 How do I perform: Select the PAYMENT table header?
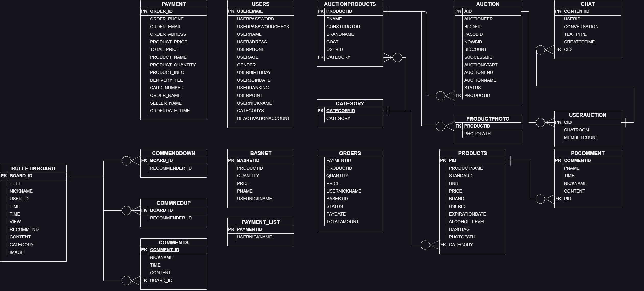coord(174,4)
